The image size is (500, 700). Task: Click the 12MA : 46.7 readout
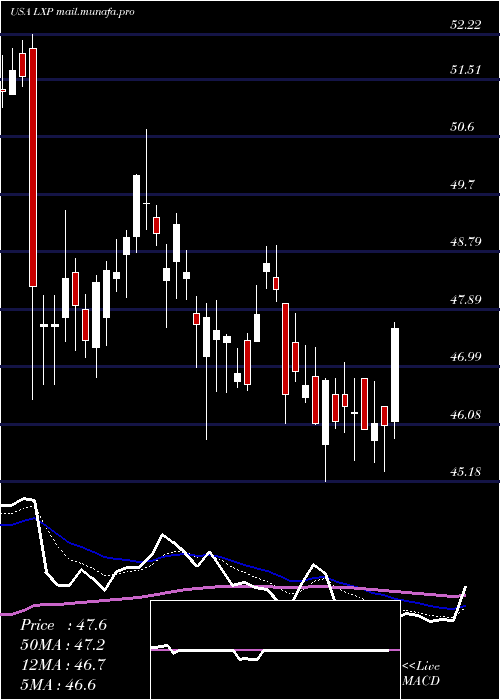(63, 665)
